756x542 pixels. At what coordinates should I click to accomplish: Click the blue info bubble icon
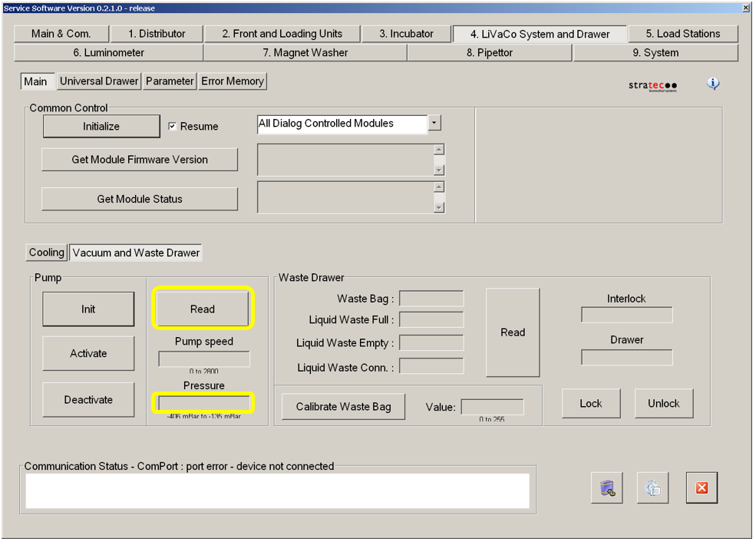713,84
